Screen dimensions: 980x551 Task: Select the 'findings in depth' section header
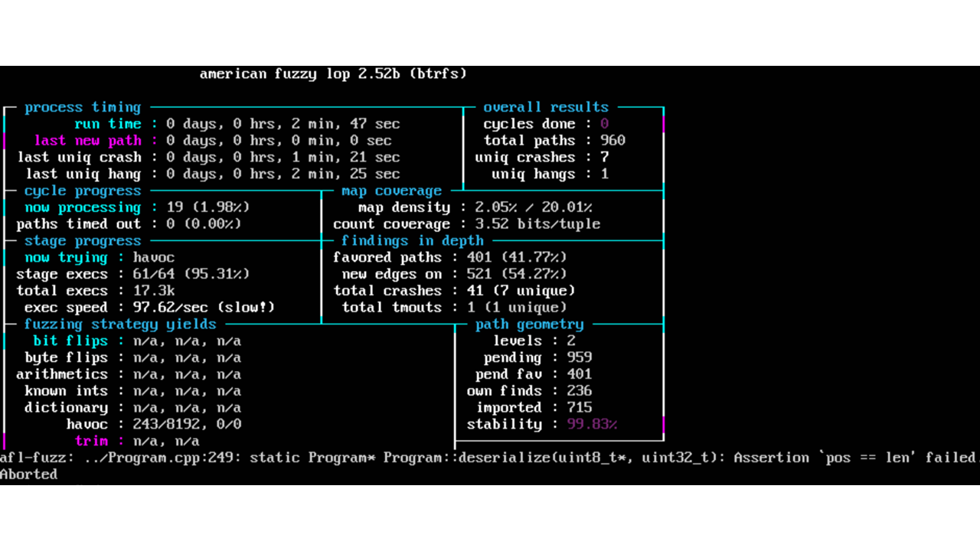[x=413, y=241]
